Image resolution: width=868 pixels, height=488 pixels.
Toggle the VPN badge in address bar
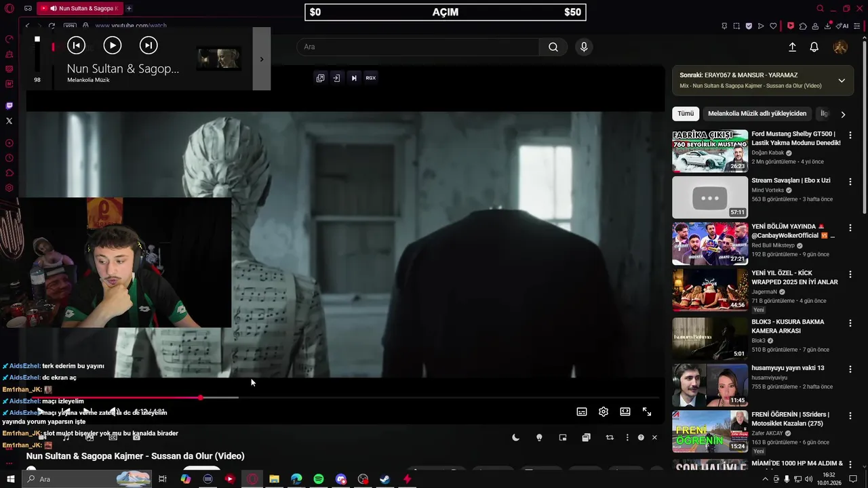point(70,26)
